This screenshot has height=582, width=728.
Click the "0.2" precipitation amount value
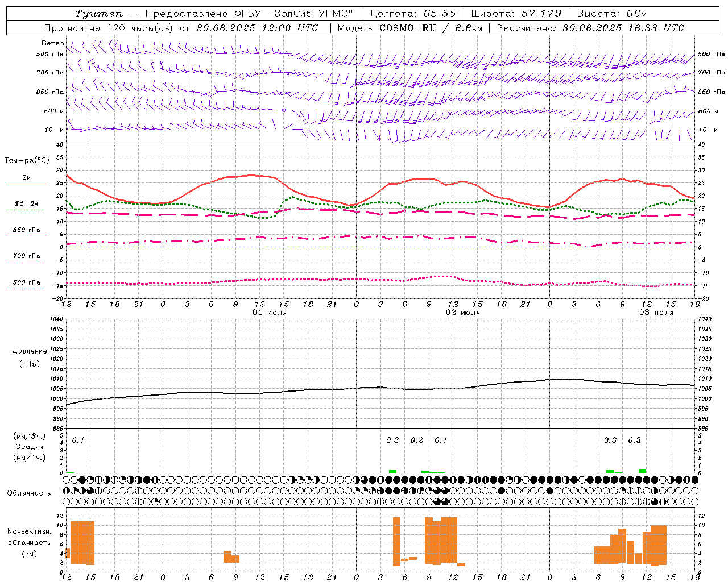pyautogui.click(x=417, y=440)
